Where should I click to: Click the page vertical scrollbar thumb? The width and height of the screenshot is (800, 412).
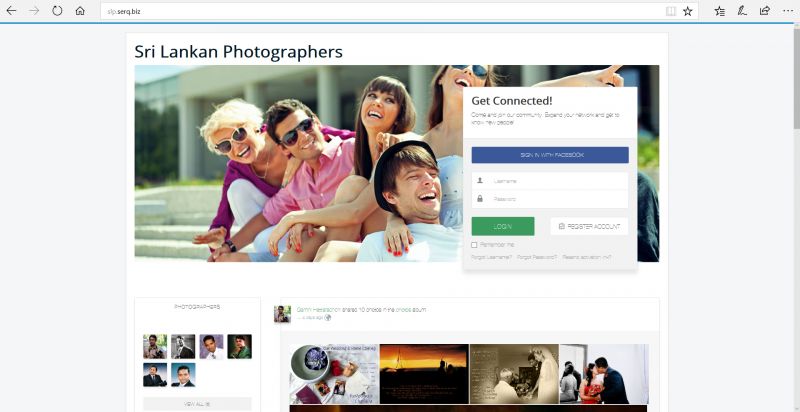[x=796, y=80]
